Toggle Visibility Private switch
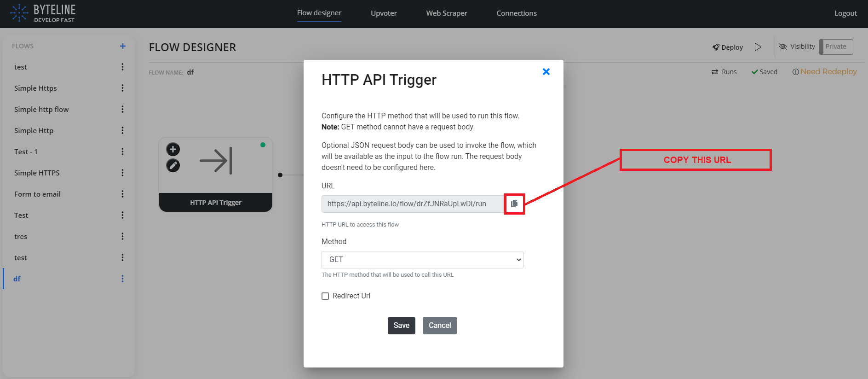 pos(836,47)
